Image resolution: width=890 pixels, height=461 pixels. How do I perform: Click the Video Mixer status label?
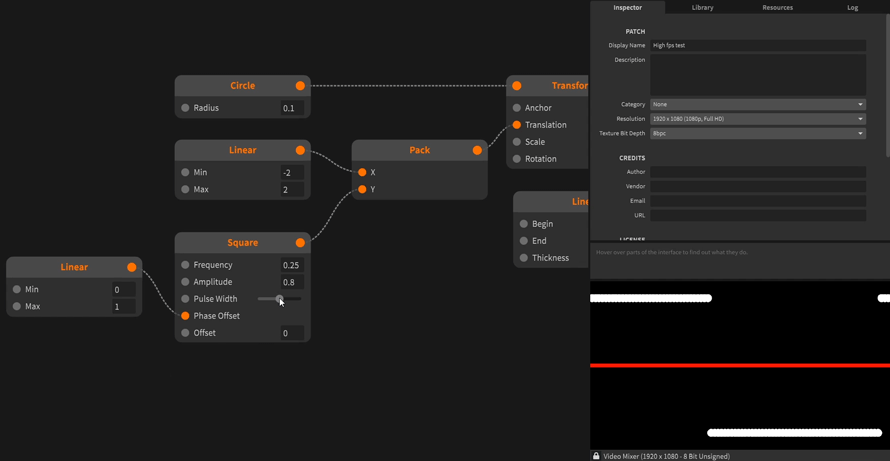666,456
